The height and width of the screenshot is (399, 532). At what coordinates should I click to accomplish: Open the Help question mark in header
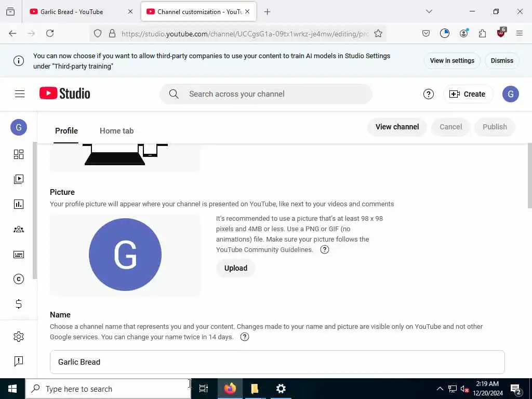pyautogui.click(x=429, y=94)
